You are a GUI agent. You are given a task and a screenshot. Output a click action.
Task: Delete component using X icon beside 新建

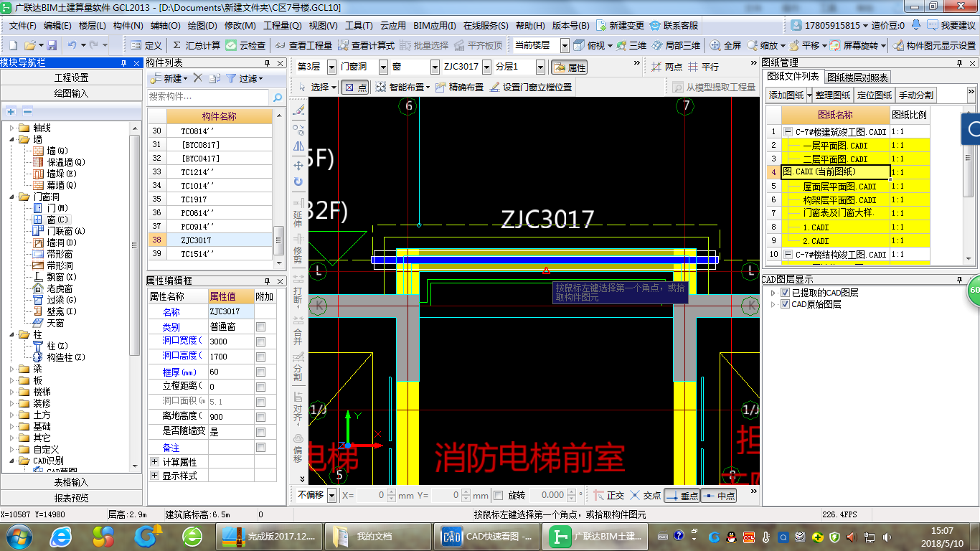coord(198,78)
